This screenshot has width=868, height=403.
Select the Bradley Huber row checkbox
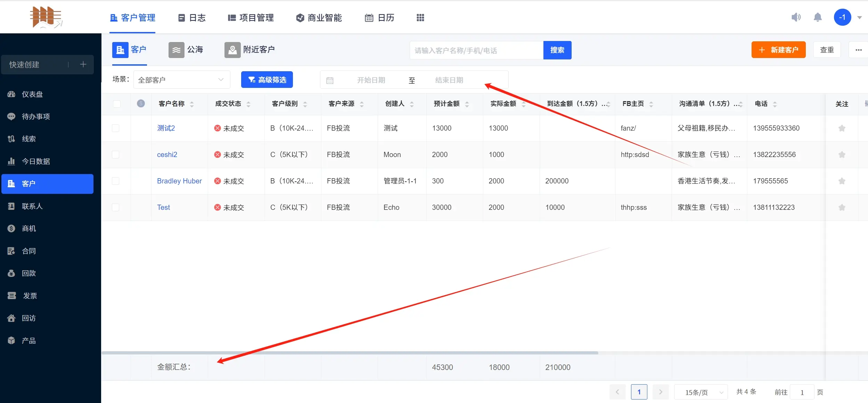pyautogui.click(x=116, y=181)
